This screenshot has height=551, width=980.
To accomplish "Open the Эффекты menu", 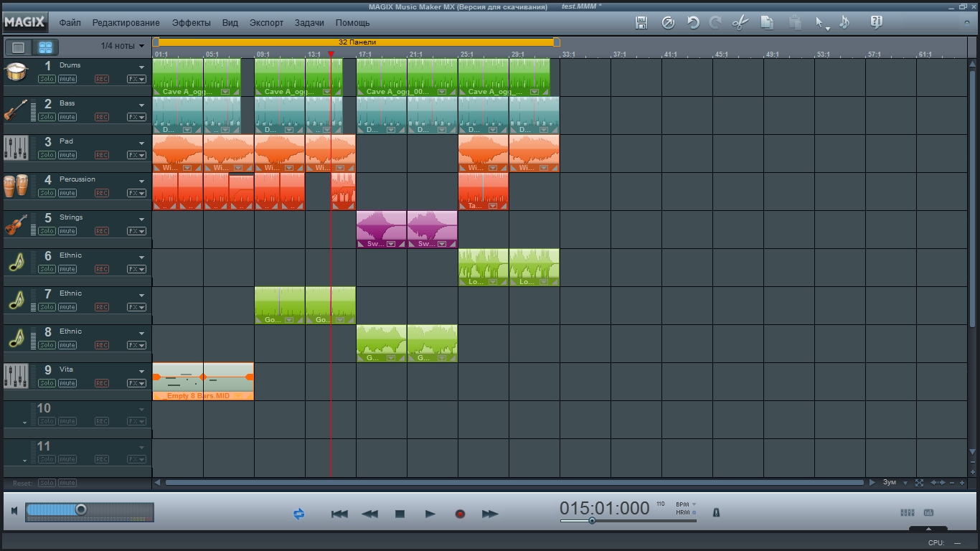I will pyautogui.click(x=192, y=23).
